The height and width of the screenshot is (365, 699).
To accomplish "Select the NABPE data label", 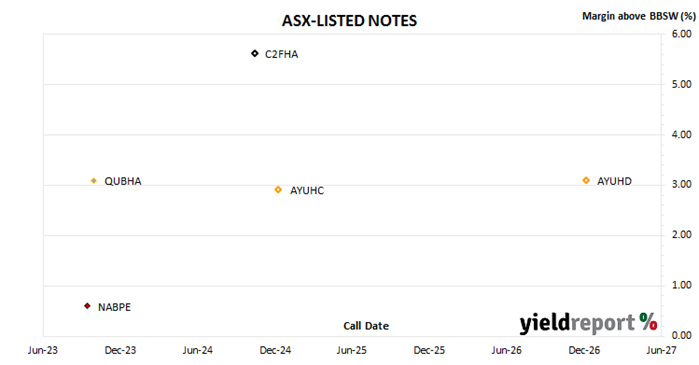I will [115, 308].
